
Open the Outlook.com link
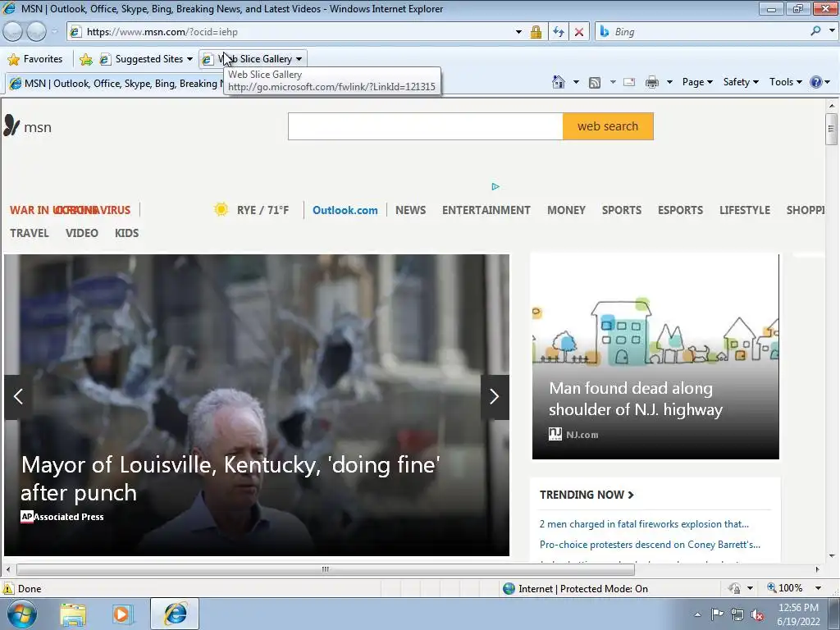point(345,210)
